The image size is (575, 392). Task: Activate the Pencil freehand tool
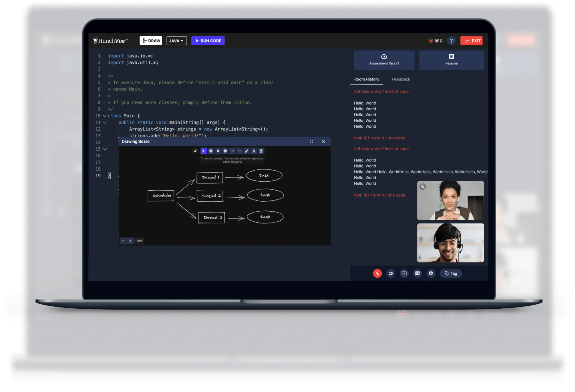[247, 151]
